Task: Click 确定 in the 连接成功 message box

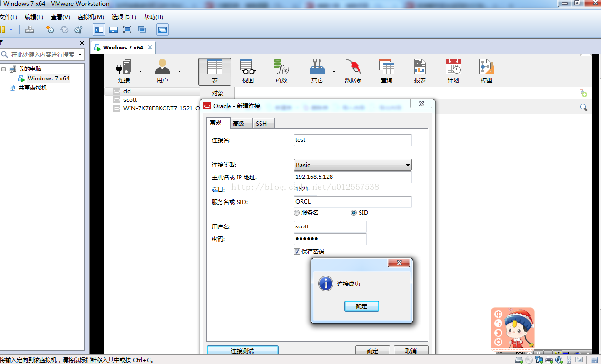Action: (x=361, y=306)
